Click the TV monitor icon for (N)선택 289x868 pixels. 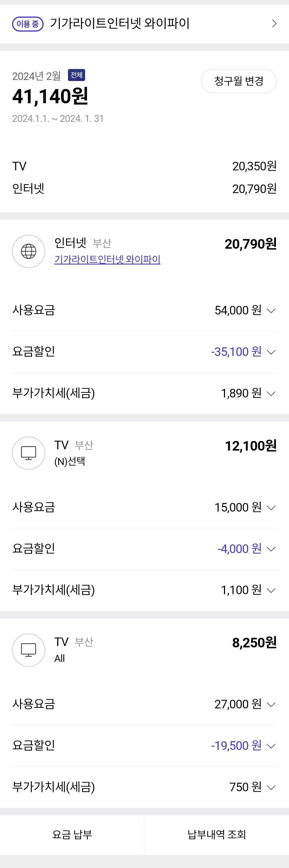click(29, 453)
